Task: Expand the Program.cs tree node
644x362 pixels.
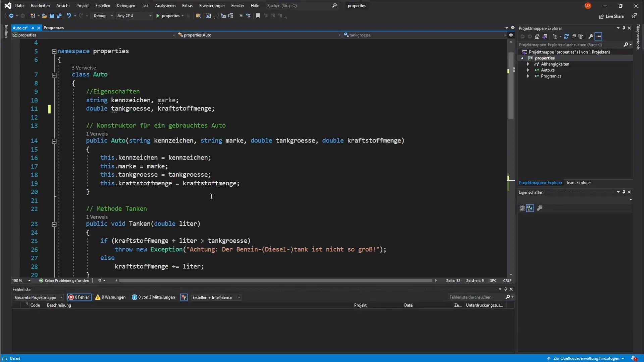Action: (x=528, y=76)
